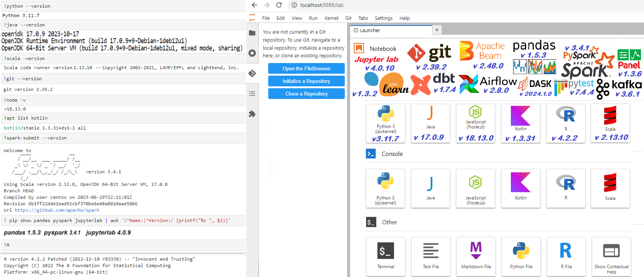This screenshot has height=277, width=644.
Task: Click the Console section header icon
Action: (370, 154)
